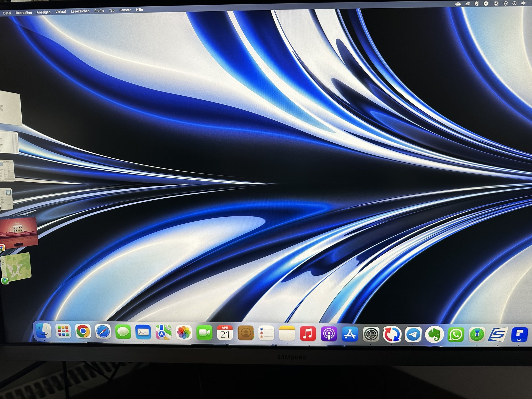532x399 pixels.
Task: Open the Profile menu
Action: (x=99, y=11)
